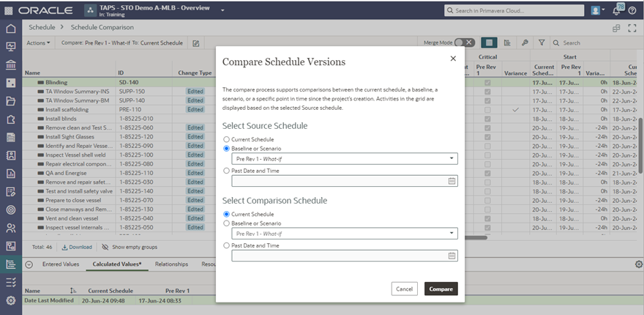Click calendar icon for source Past Date
Image resolution: width=644 pixels, height=315 pixels.
pyautogui.click(x=452, y=181)
